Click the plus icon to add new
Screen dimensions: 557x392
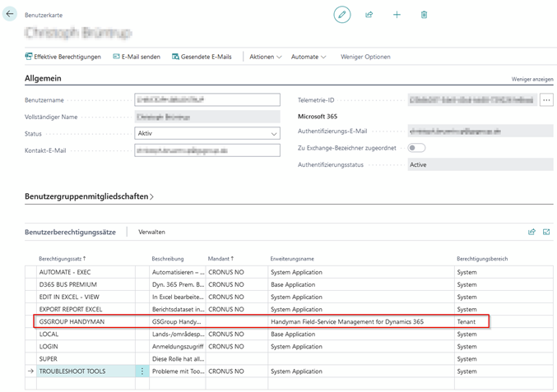click(397, 15)
